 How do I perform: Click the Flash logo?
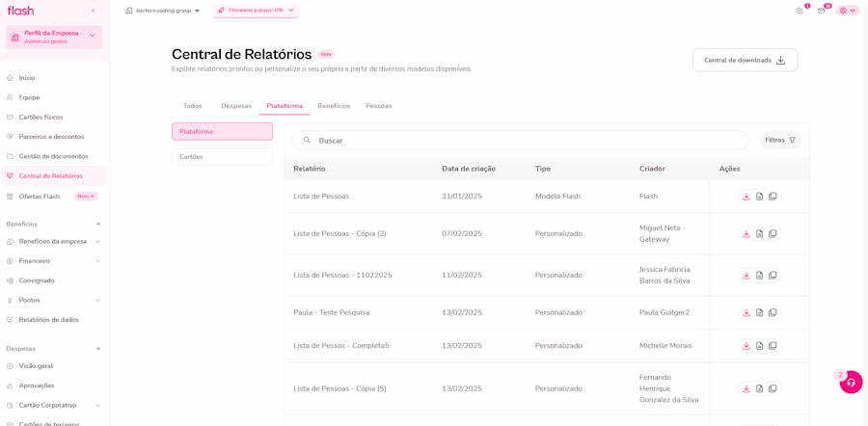click(x=20, y=11)
